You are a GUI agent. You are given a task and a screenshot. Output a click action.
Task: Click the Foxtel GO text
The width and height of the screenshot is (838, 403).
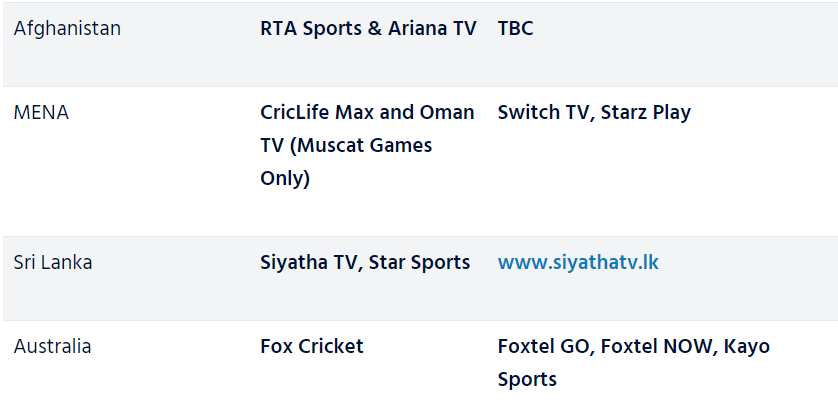[542, 346]
